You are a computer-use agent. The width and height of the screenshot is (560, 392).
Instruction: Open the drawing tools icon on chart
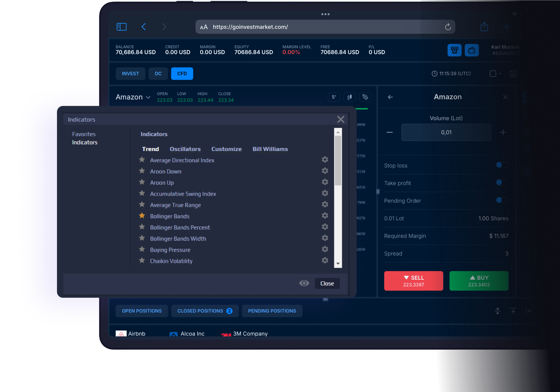(x=365, y=97)
